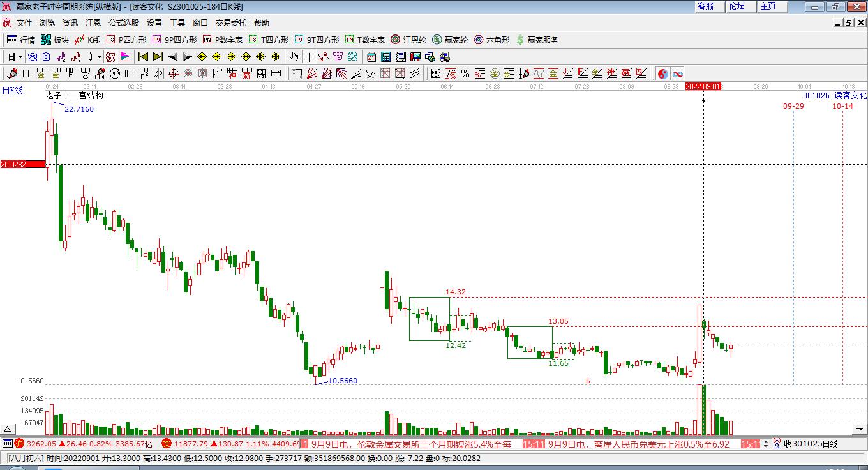
Task: Toggle the yin-yang red-blue icon
Action: pyautogui.click(x=662, y=73)
